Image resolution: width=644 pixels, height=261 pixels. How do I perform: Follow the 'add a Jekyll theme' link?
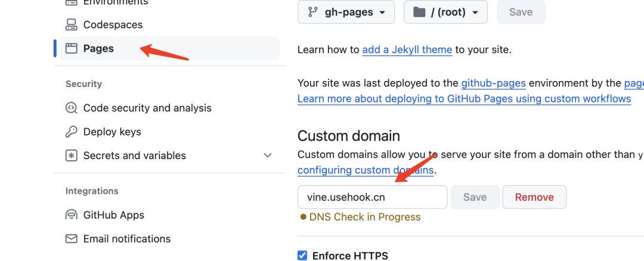click(407, 50)
